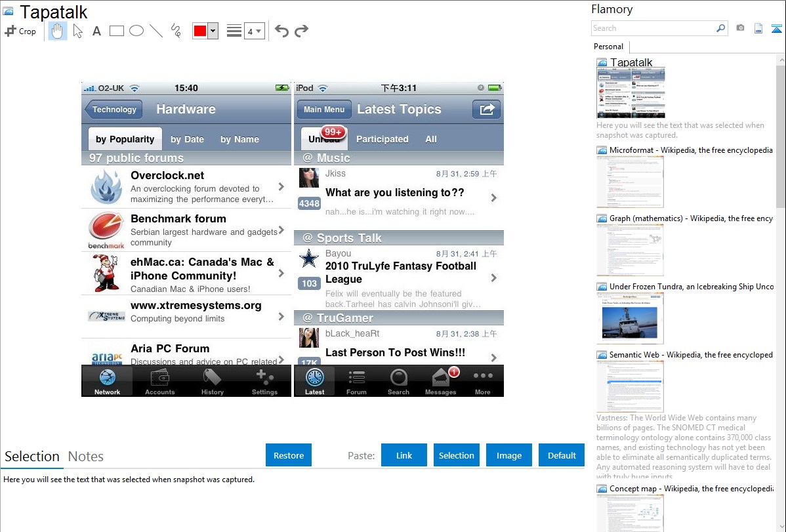The image size is (786, 532).
Task: Click the 'Concept map - Wikipedia' title
Action: 691,488
